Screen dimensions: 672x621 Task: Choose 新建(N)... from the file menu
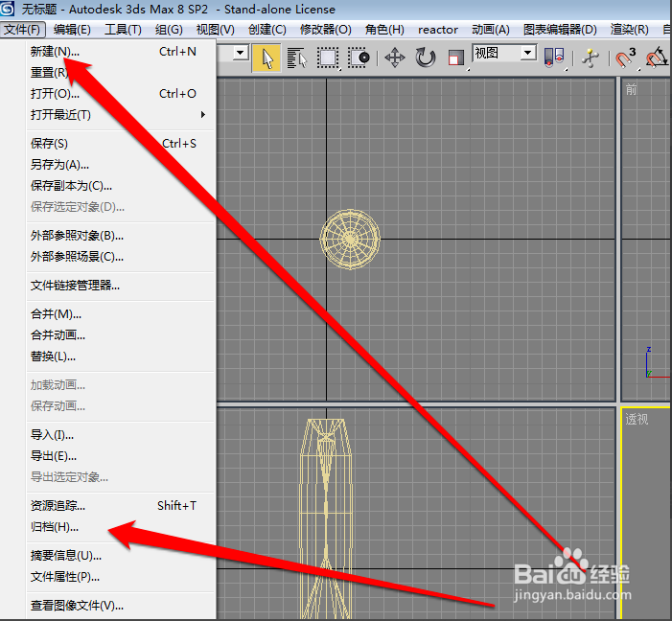121,52
